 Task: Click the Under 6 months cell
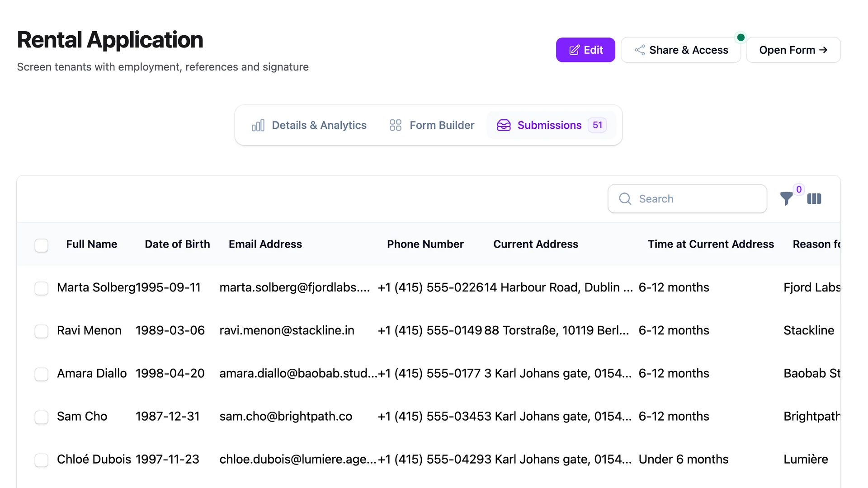tap(683, 459)
